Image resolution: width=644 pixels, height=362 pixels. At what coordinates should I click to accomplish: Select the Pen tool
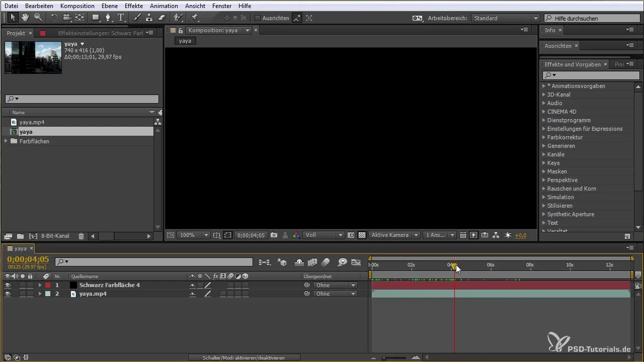click(108, 18)
